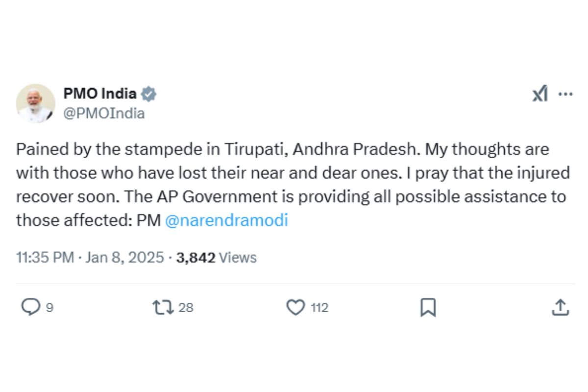
Task: Click the blue verified badge next to PMO India
Action: (x=149, y=94)
